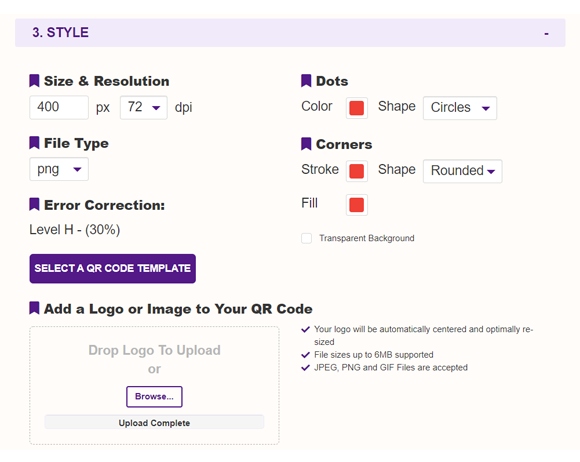Image resolution: width=580 pixels, height=462 pixels.
Task: Open the png file type dropdown
Action: (59, 169)
